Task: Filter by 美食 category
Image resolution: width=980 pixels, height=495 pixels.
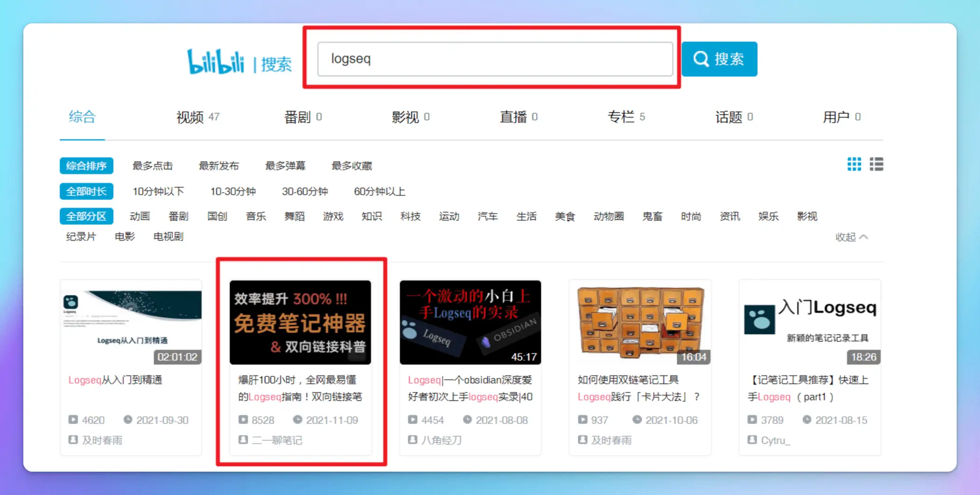Action: pyautogui.click(x=565, y=216)
